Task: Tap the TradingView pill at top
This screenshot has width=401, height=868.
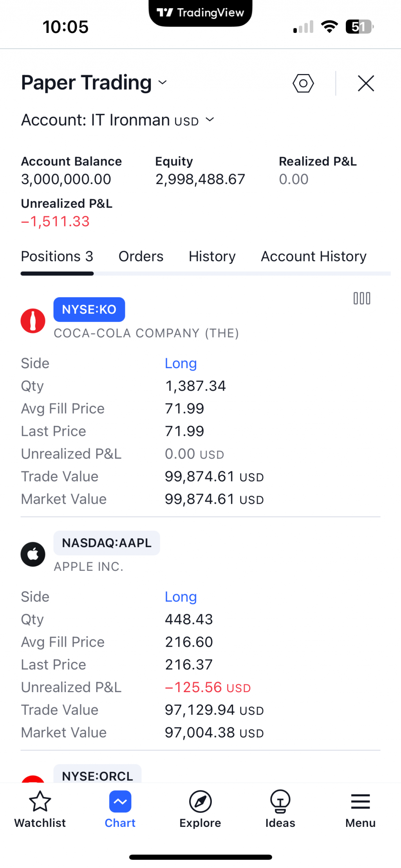Action: click(200, 13)
